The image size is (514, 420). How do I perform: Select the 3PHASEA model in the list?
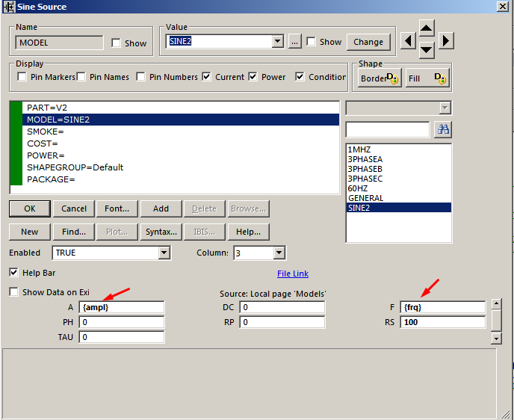pyautogui.click(x=399, y=159)
